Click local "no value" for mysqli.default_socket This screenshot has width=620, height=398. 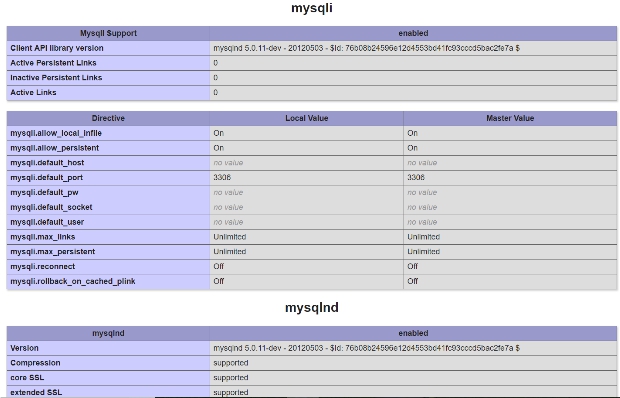228,207
